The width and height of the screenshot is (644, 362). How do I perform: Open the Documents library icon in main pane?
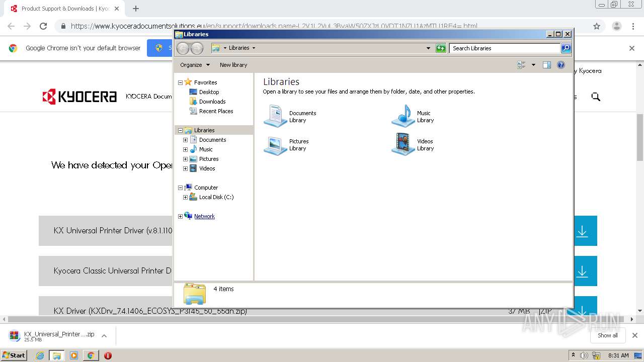click(x=275, y=116)
